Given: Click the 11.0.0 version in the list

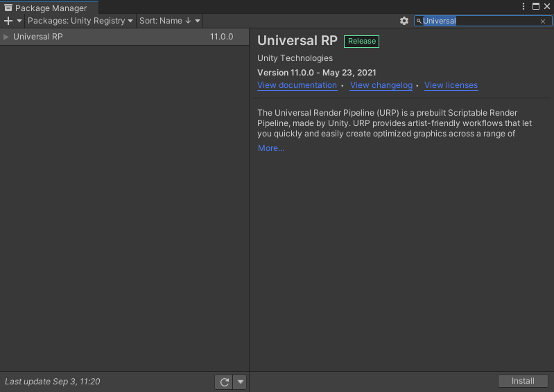Looking at the screenshot, I should (x=221, y=37).
